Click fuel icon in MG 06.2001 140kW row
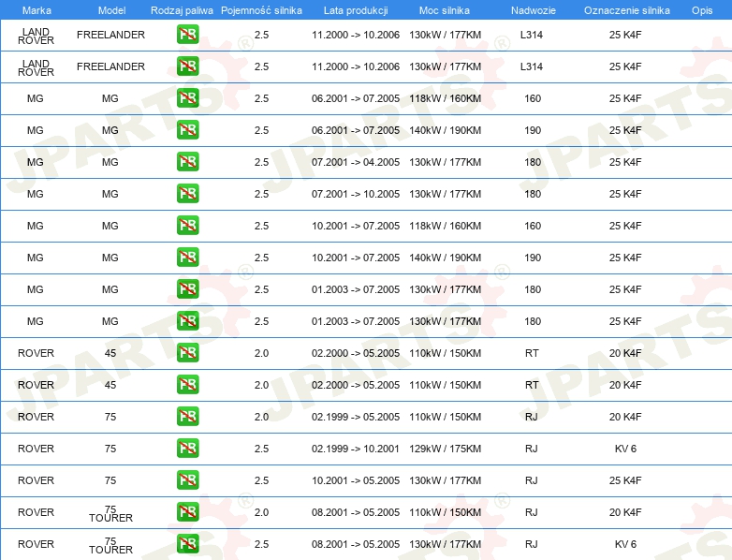Screen dimensions: 732x560 pos(187,130)
